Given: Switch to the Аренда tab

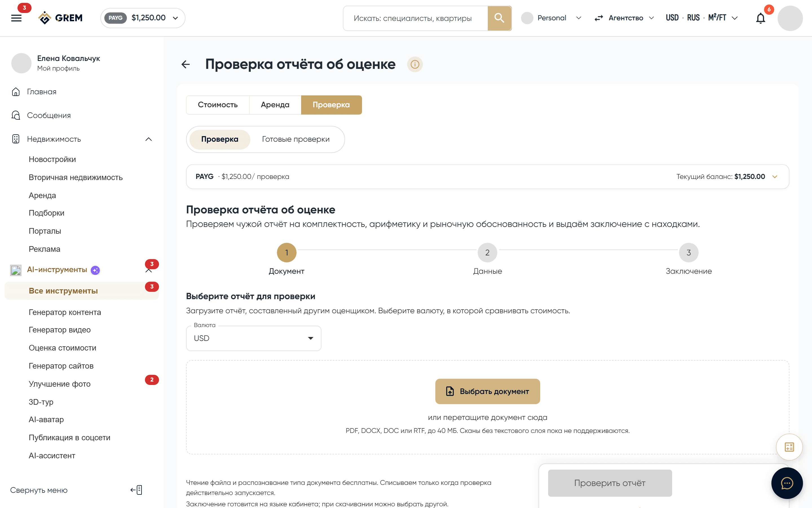Looking at the screenshot, I should tap(275, 105).
